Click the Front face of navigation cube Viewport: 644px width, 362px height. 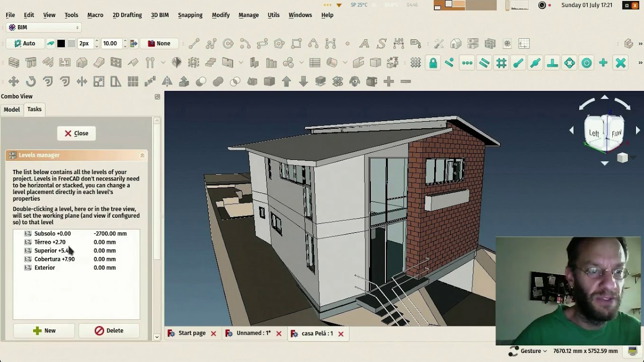point(616,133)
